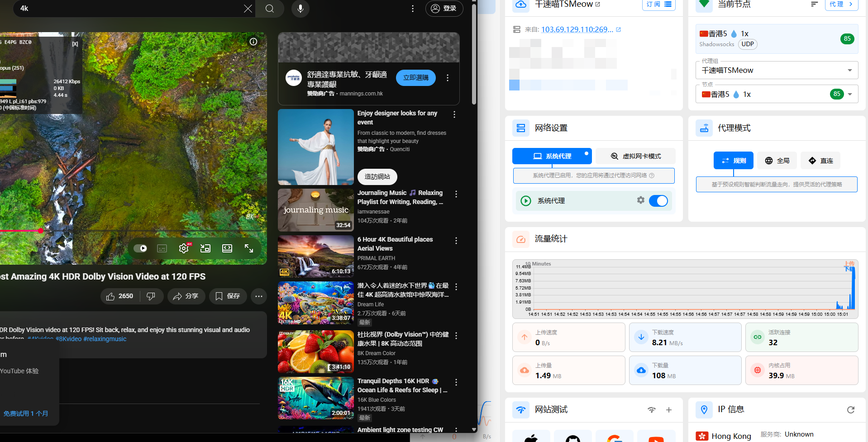Enter fullscreen in YouTube player
Image resolution: width=868 pixels, height=442 pixels.
pos(249,248)
